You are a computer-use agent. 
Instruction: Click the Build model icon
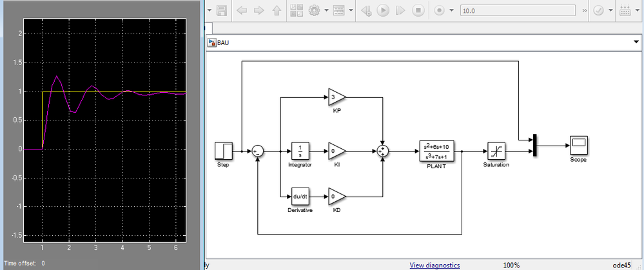pyautogui.click(x=625, y=10)
